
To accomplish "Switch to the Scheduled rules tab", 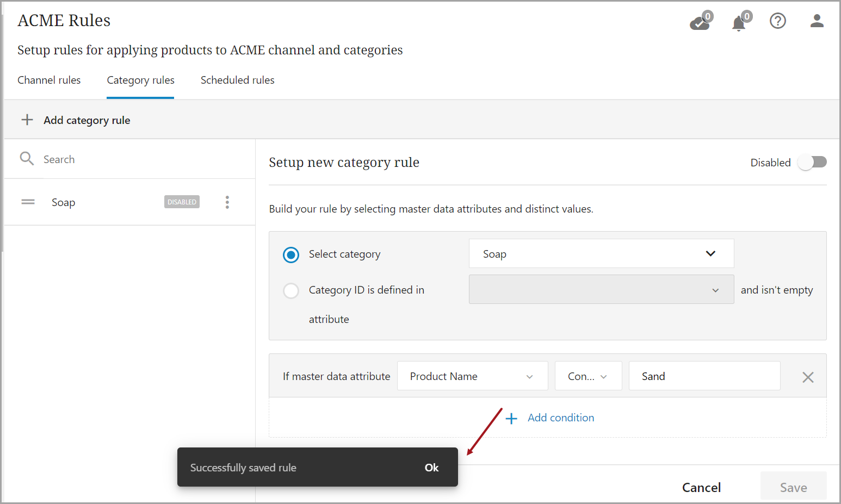I will click(x=237, y=80).
